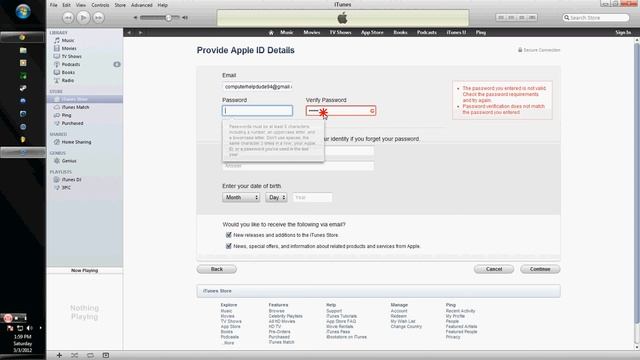
Task: Open the Movies tab in store bar
Action: pyautogui.click(x=311, y=32)
